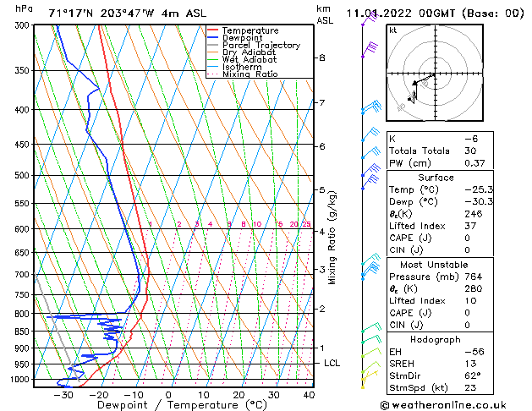Click the "850" hPa level label
Screen dimensions: 532x411
tap(24, 332)
